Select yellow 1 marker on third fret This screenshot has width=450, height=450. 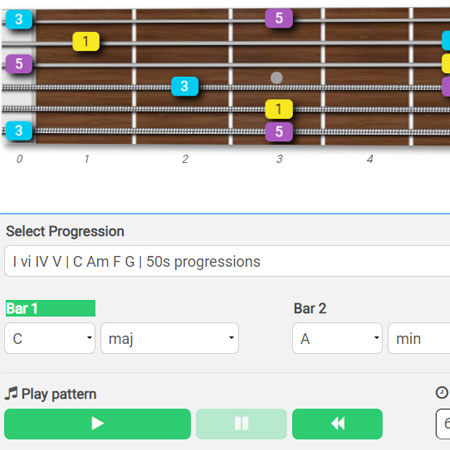pyautogui.click(x=279, y=109)
